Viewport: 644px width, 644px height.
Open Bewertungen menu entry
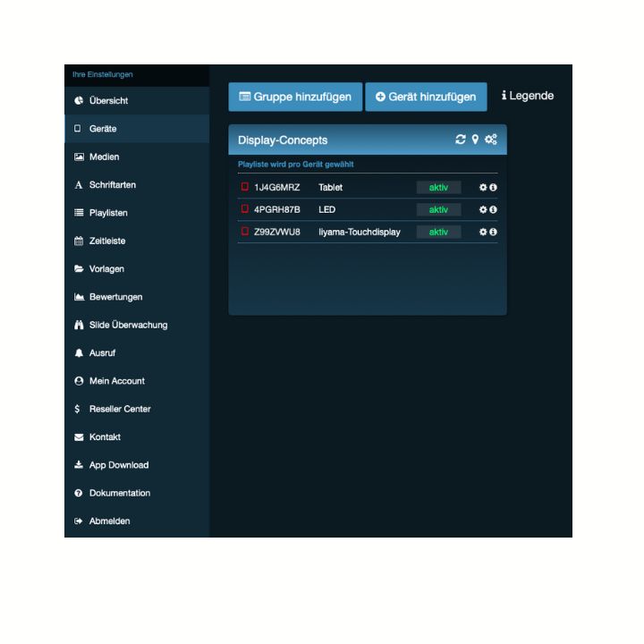[x=137, y=297]
